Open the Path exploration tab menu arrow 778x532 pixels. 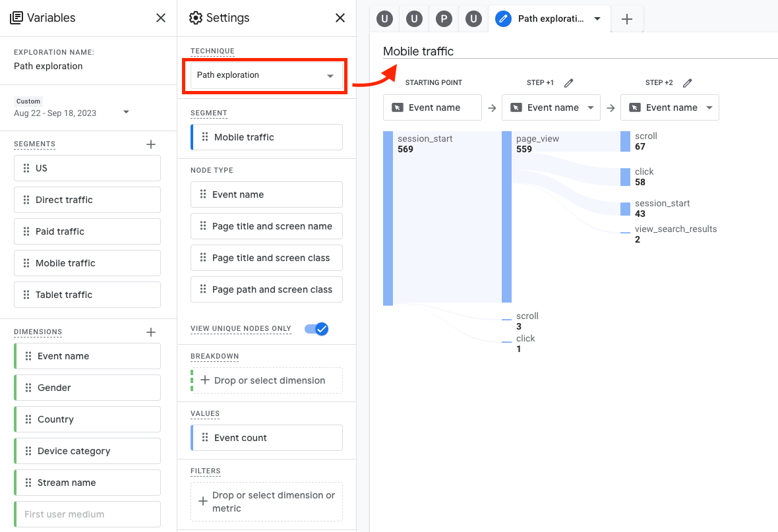click(597, 19)
